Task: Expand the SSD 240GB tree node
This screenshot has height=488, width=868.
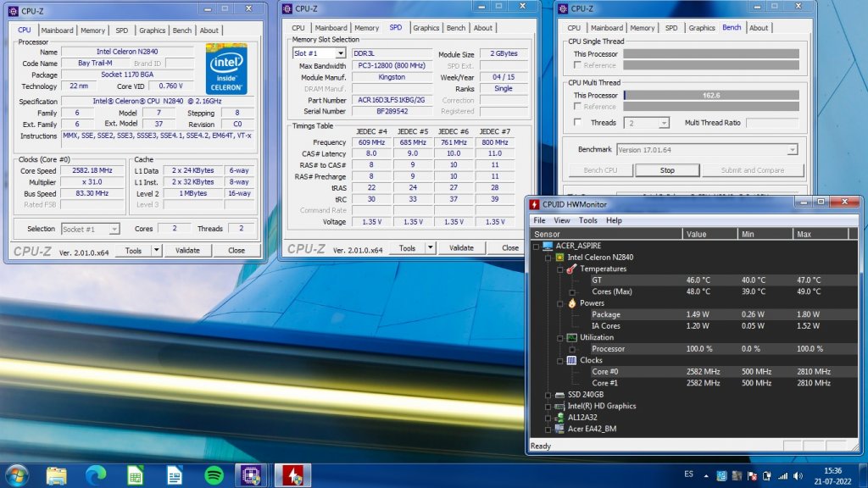Action: point(548,395)
